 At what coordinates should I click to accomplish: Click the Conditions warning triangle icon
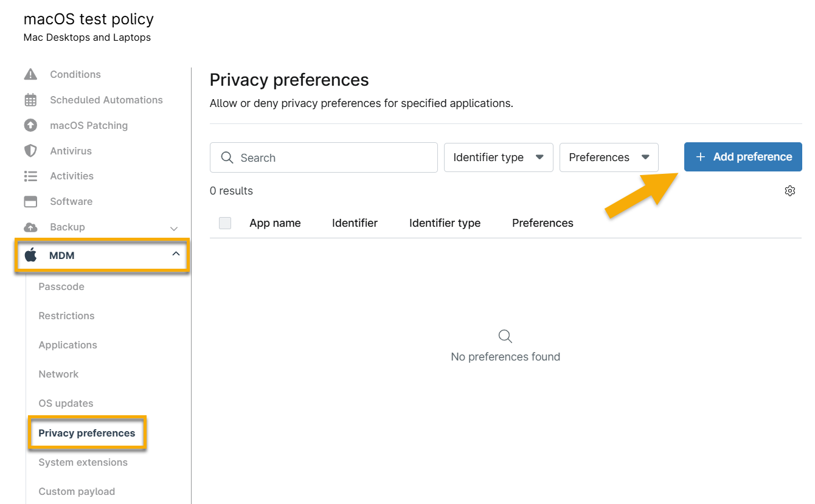(x=30, y=74)
